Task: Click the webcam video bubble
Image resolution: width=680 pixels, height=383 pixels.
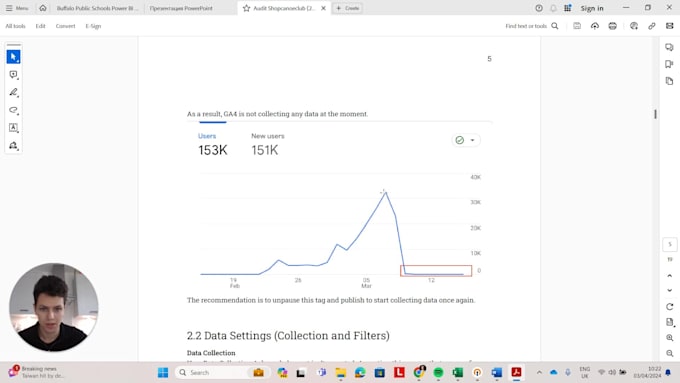Action: pyautogui.click(x=54, y=307)
